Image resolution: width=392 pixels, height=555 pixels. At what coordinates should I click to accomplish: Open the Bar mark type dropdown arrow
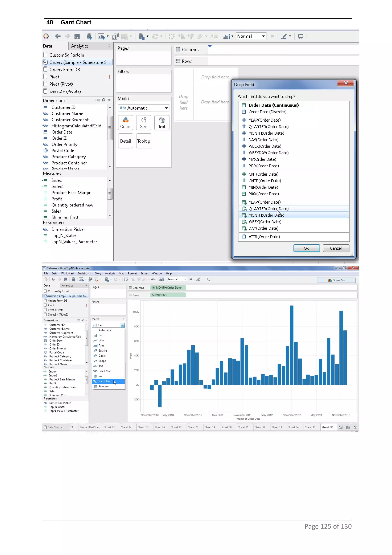pyautogui.click(x=123, y=325)
